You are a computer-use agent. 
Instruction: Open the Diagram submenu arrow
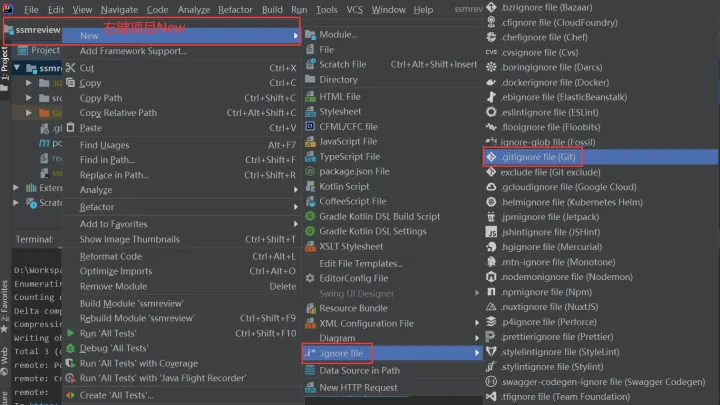(x=477, y=338)
